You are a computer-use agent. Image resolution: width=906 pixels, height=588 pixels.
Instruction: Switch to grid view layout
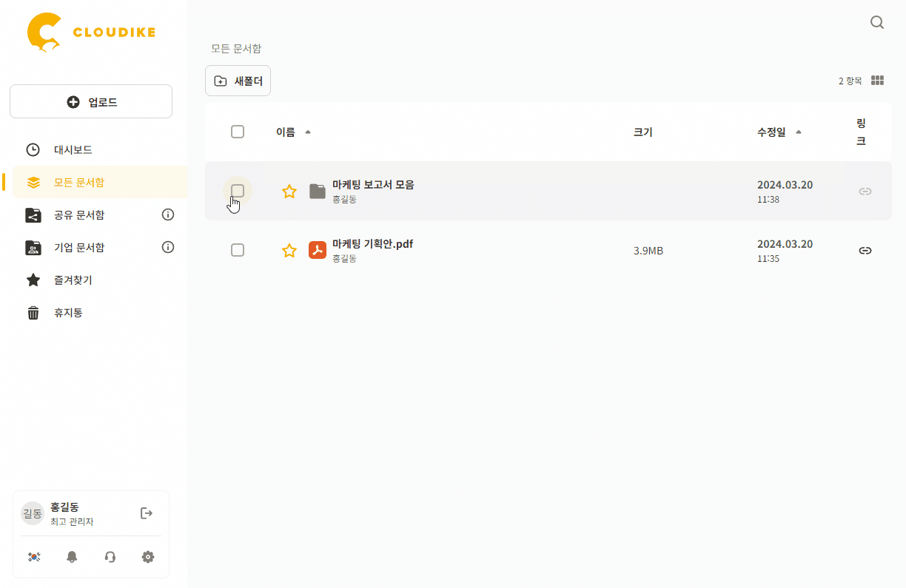coord(878,81)
